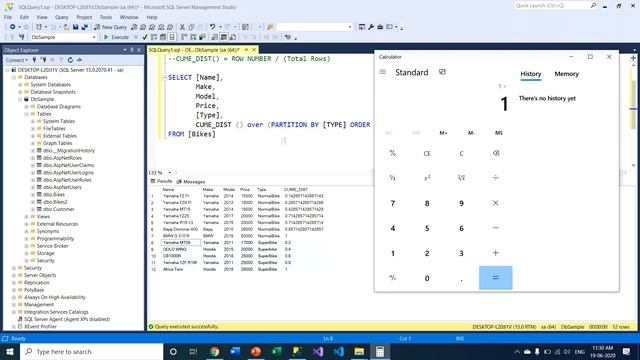Click the Quick Launch input field
The height and width of the screenshot is (360, 640).
click(x=552, y=5)
